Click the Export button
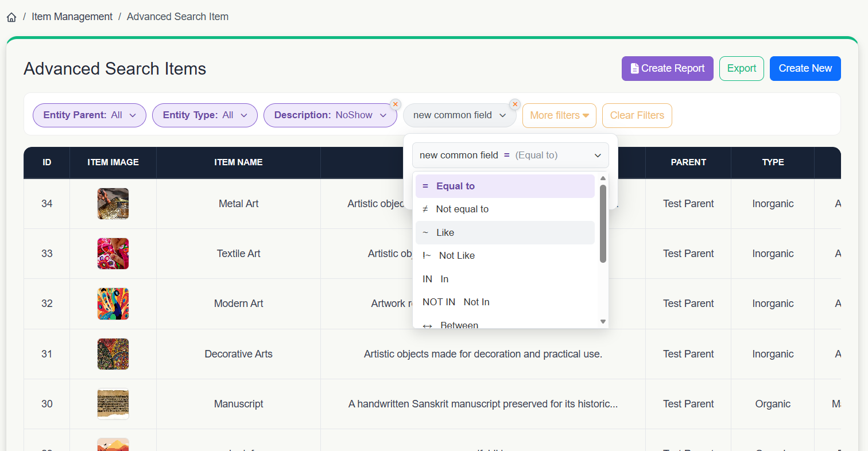868x451 pixels. click(741, 68)
